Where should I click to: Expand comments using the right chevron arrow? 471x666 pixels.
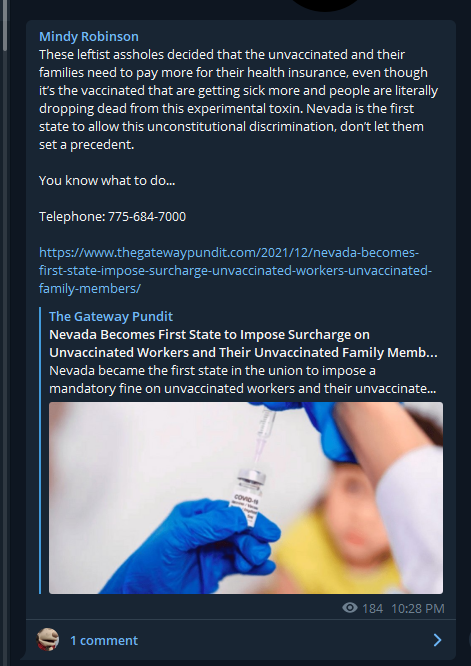(x=437, y=640)
